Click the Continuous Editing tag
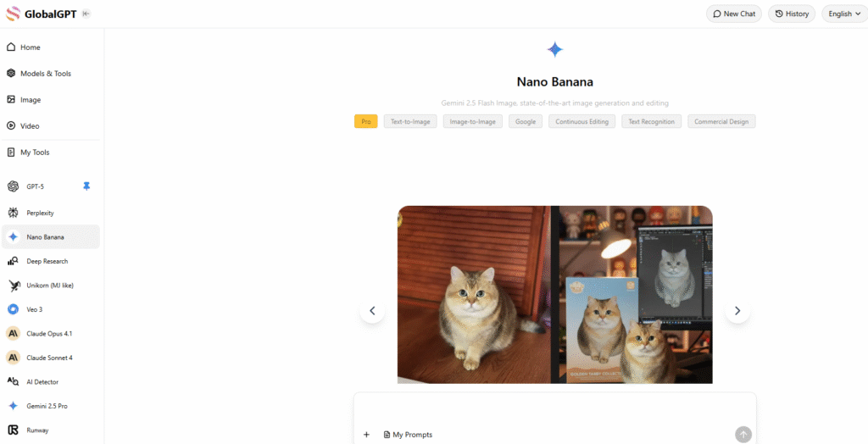Image resolution: width=868 pixels, height=444 pixels. tap(581, 121)
